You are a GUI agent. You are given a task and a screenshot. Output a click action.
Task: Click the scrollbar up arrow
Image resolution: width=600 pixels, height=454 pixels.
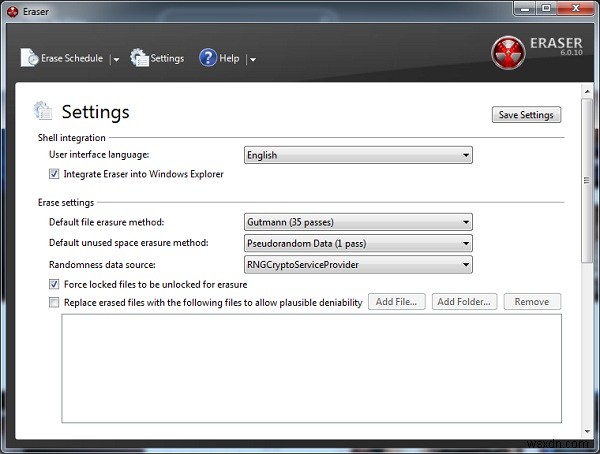587,91
